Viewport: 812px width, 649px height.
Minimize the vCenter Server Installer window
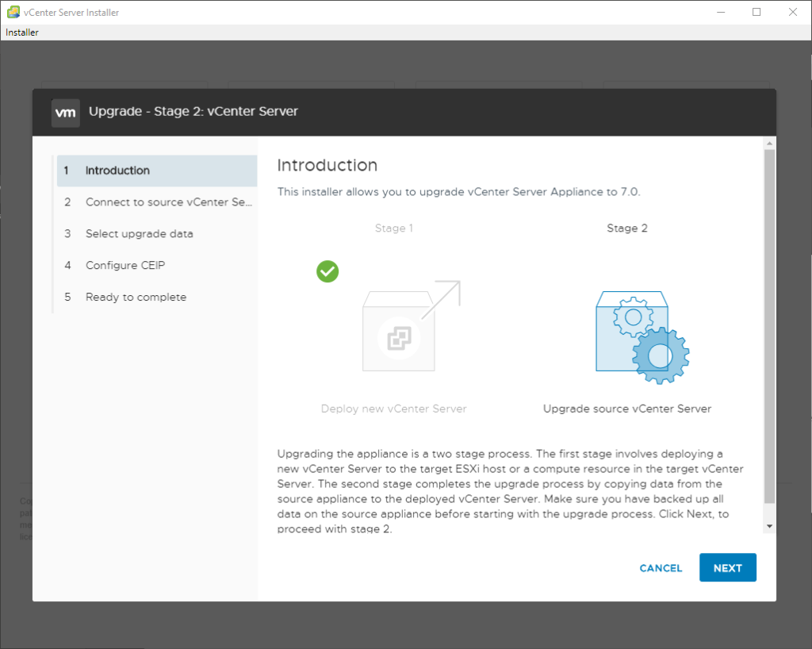[720, 12]
